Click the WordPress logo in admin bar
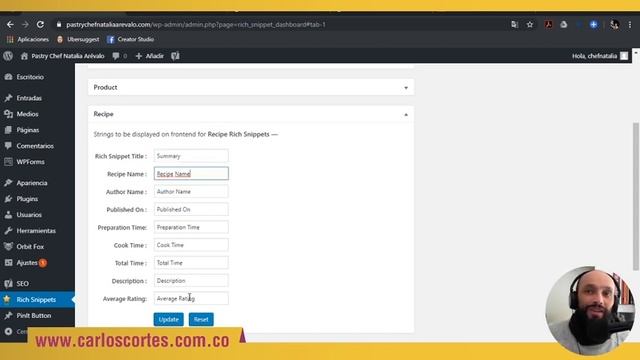This screenshot has width=640, height=360. tap(8, 56)
